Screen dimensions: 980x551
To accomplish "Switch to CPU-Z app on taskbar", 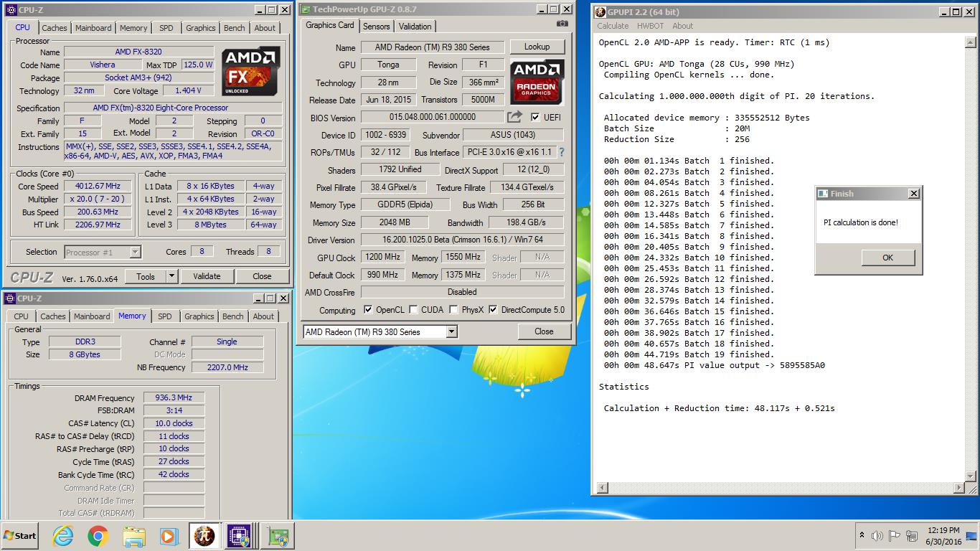I will [x=239, y=536].
